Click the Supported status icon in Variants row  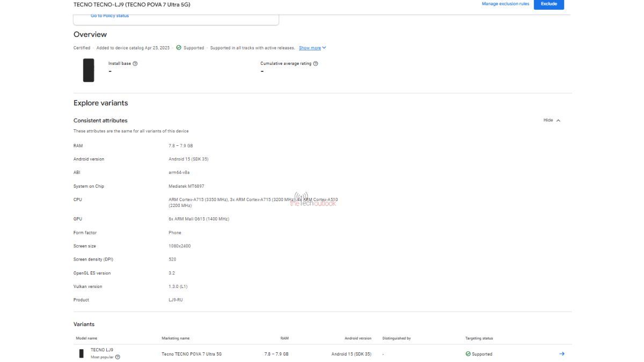468,354
